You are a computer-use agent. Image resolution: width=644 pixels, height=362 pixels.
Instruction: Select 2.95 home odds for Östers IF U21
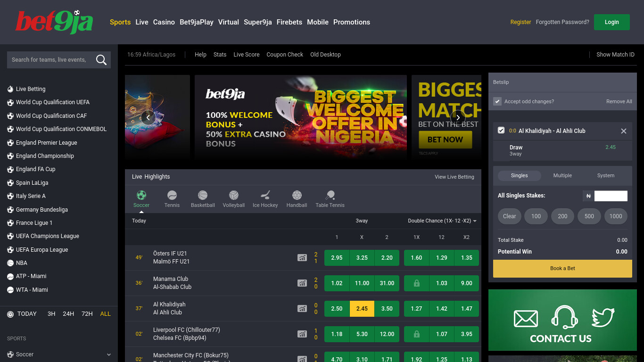pos(337,258)
